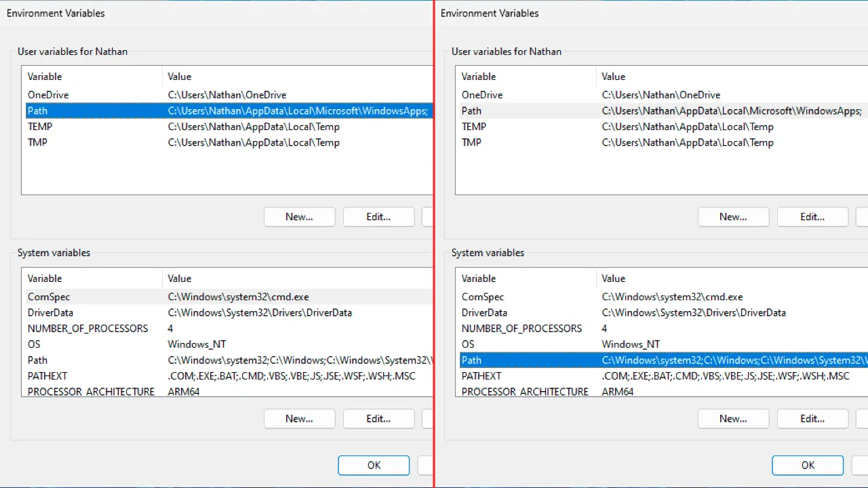The image size is (868, 488).
Task: Click OK in the right dialog
Action: [807, 465]
